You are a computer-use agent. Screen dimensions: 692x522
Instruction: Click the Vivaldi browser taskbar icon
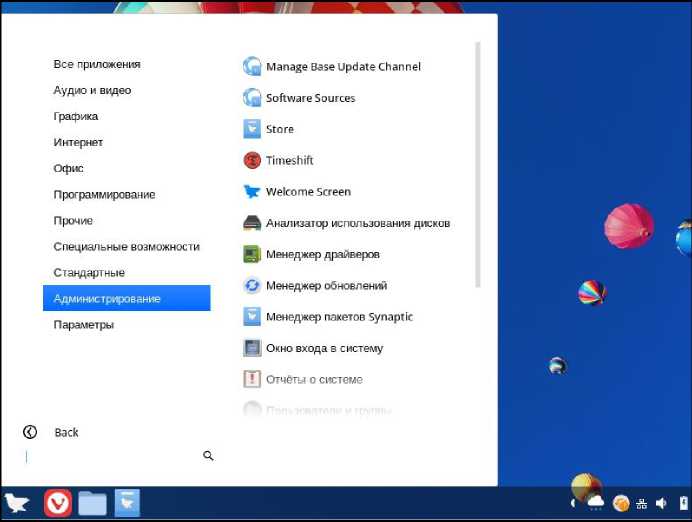58,503
